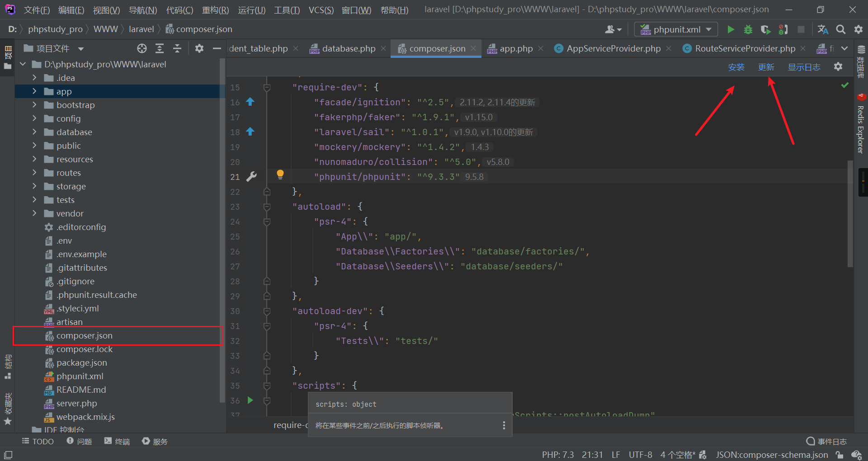Open the VCS(S) menu
Image resolution: width=868 pixels, height=461 pixels.
coord(321,9)
